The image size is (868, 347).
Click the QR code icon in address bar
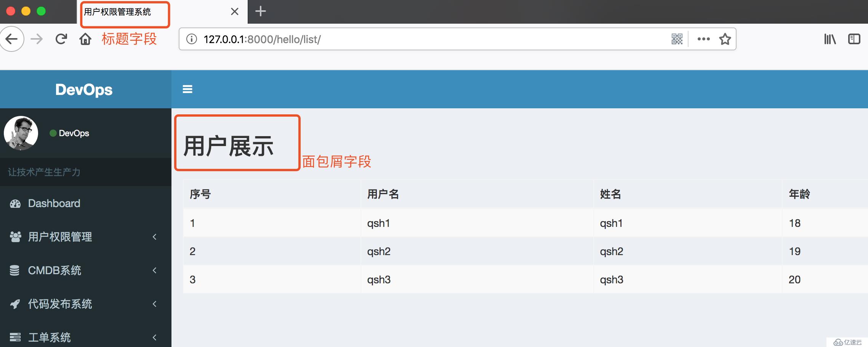coord(677,39)
